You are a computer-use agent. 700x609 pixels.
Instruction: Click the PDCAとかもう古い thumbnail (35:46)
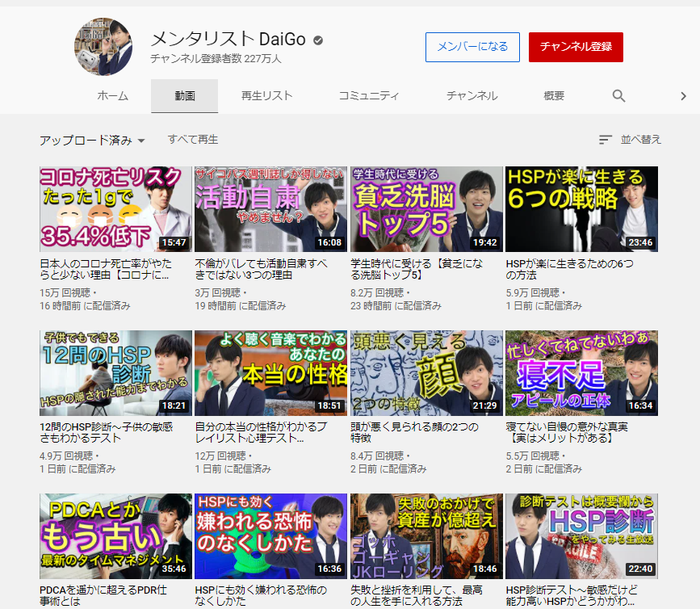pyautogui.click(x=115, y=536)
